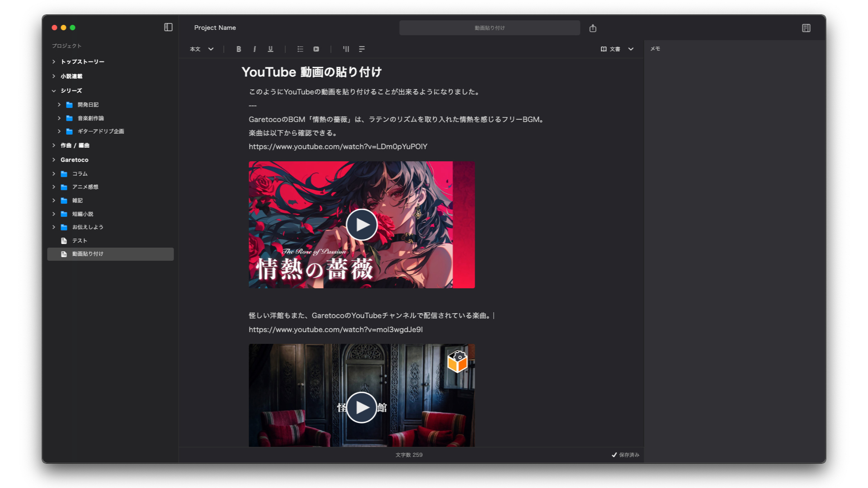Click the YouTube 動画の貼り付け heading

tap(311, 72)
